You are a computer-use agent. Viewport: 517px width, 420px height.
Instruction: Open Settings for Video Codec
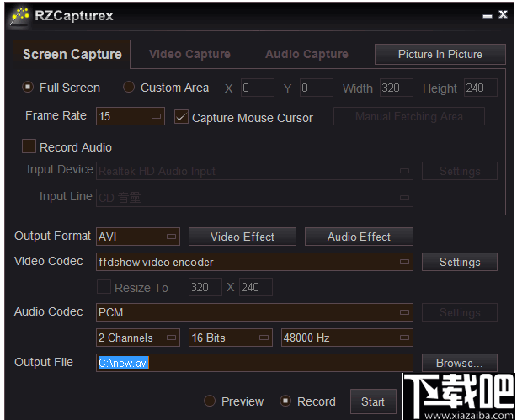[460, 262]
